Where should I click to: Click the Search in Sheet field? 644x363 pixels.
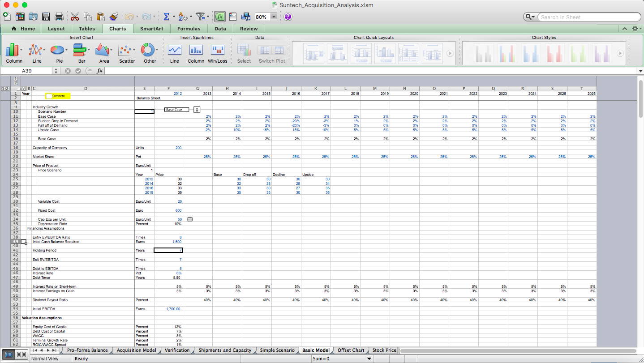pyautogui.click(x=587, y=16)
